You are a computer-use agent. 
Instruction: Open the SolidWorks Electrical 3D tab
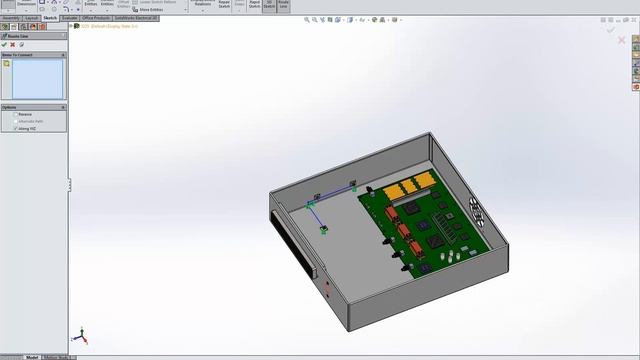pos(136,18)
